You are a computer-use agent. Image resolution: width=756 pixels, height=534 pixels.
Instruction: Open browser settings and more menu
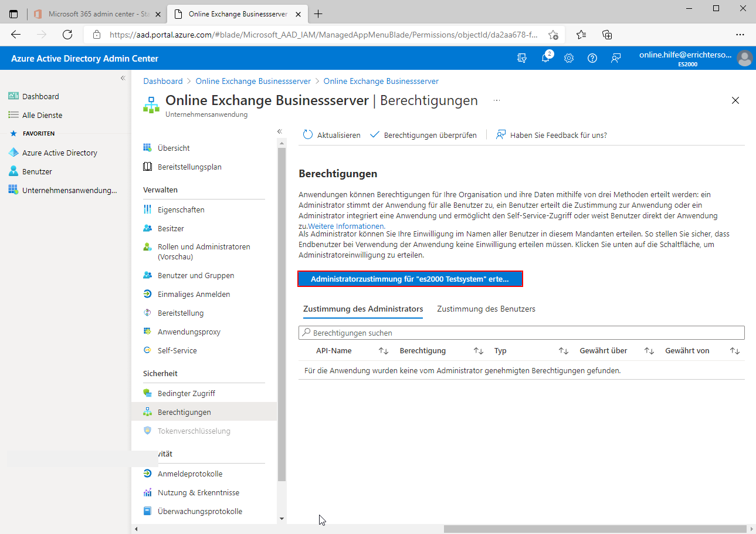740,35
